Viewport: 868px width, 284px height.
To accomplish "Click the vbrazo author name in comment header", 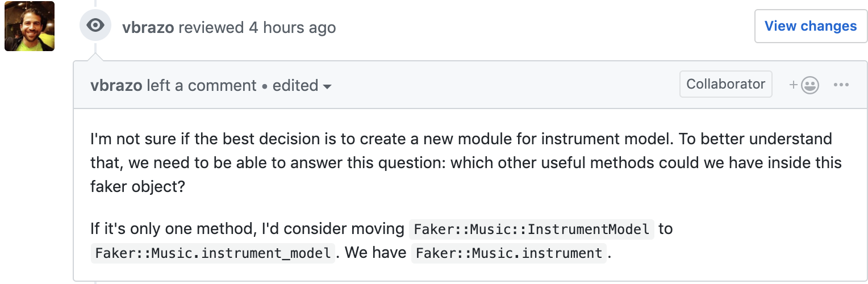I will [116, 86].
